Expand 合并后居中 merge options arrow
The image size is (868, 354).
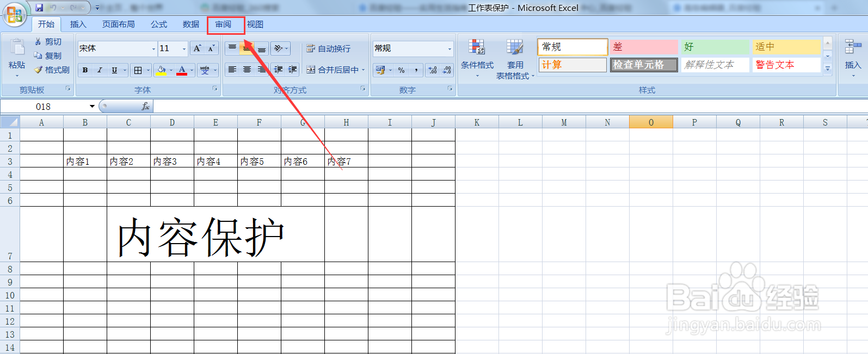364,70
